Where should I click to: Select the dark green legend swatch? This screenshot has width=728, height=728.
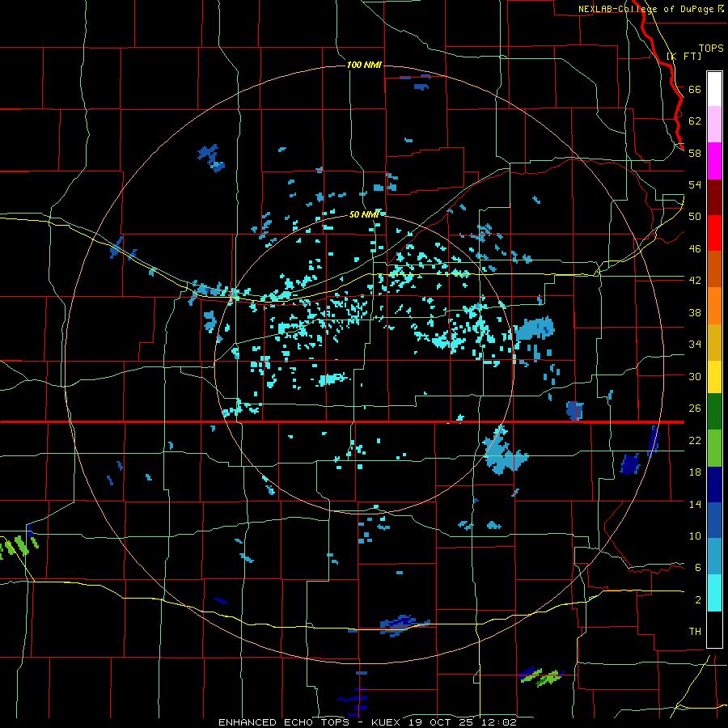pyautogui.click(x=714, y=412)
